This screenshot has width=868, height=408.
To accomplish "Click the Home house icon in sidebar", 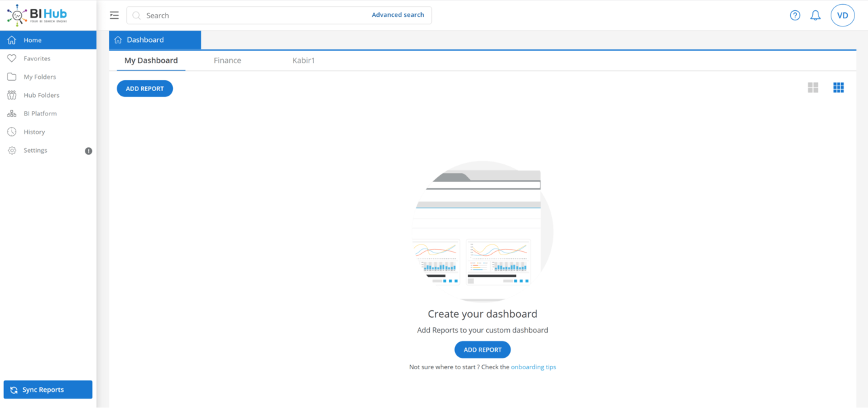I will point(12,40).
